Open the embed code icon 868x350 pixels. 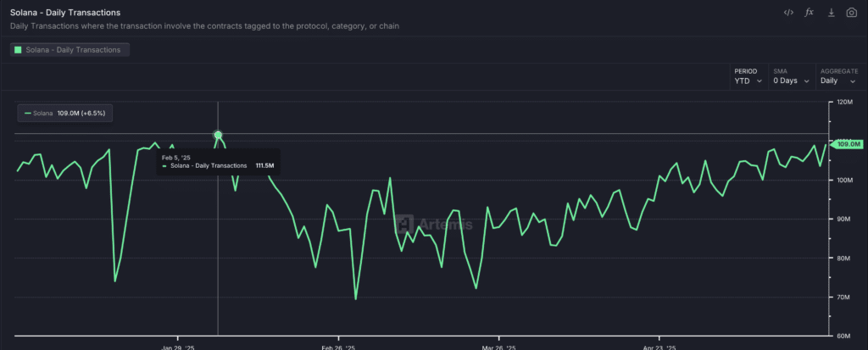point(788,12)
